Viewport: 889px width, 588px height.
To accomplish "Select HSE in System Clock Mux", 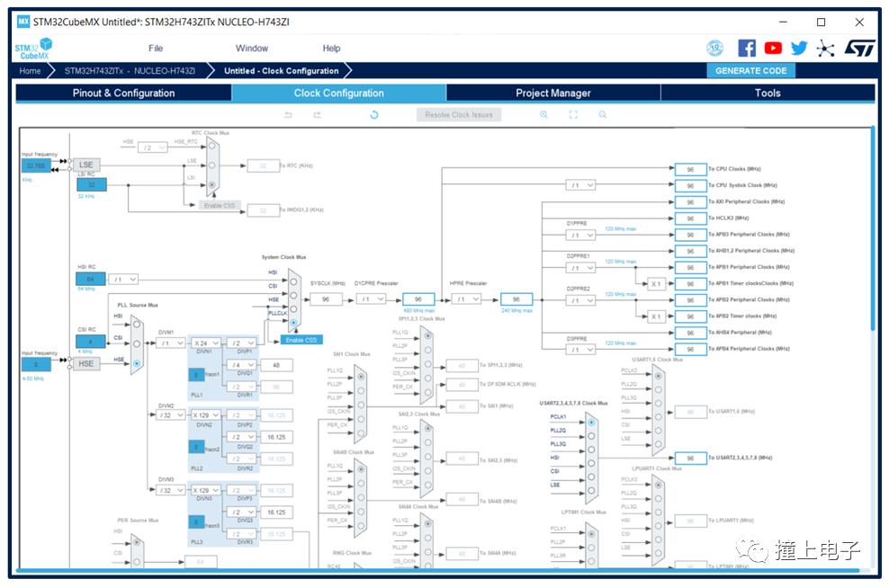I will pos(293,308).
